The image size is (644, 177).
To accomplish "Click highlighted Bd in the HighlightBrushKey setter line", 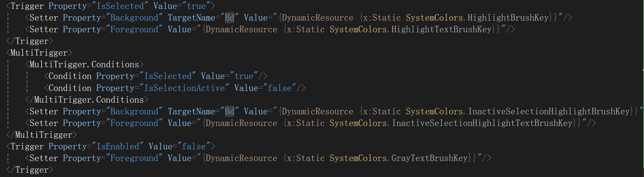I will [229, 18].
